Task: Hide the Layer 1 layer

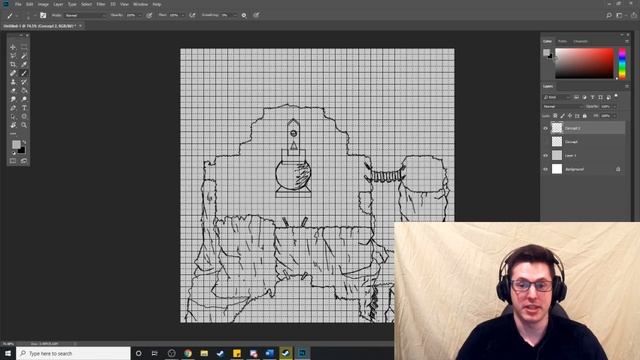Action: point(546,156)
